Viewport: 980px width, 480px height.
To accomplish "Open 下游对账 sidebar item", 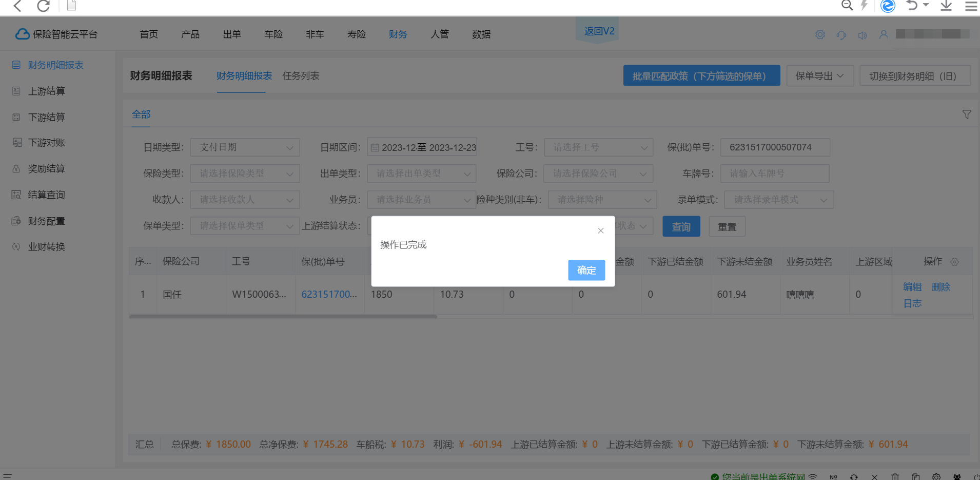I will (47, 143).
